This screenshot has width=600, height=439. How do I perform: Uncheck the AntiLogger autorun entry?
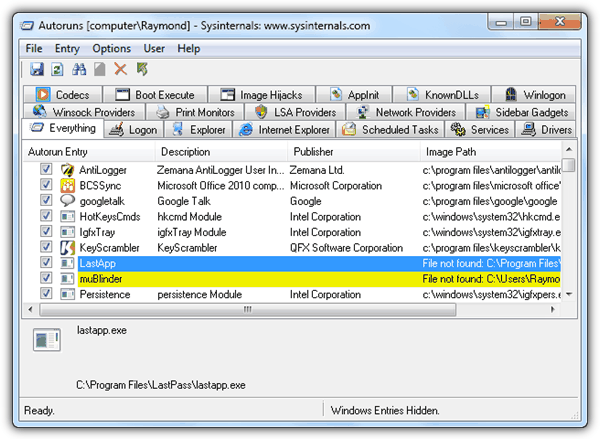point(46,169)
